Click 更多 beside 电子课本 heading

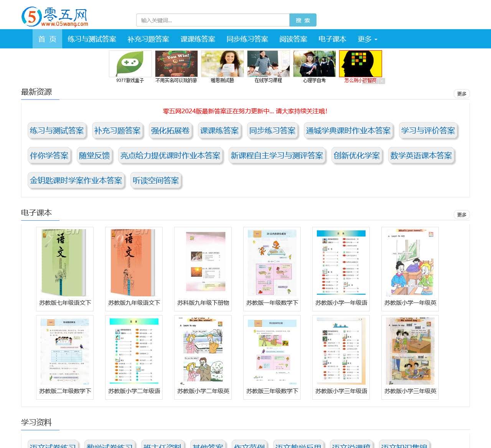tap(462, 215)
